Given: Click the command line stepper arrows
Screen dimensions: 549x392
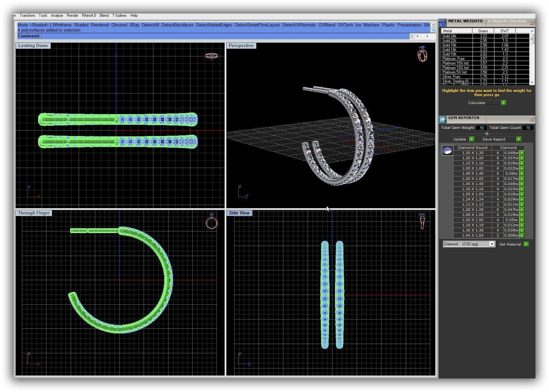Looking at the screenshot, I should click(x=412, y=36).
